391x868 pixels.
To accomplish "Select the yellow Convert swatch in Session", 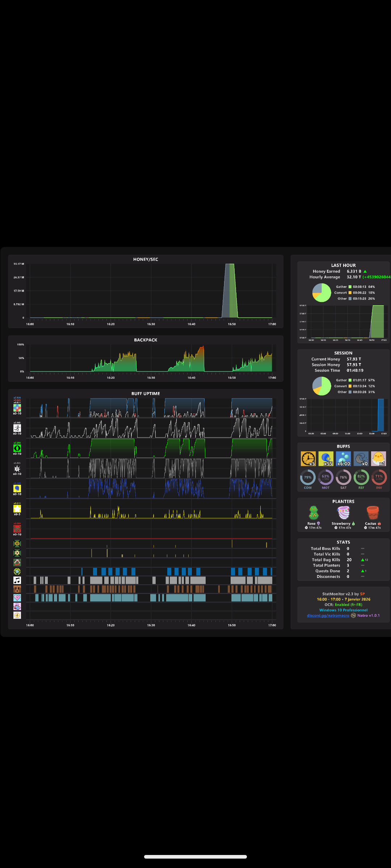I will pyautogui.click(x=350, y=386).
